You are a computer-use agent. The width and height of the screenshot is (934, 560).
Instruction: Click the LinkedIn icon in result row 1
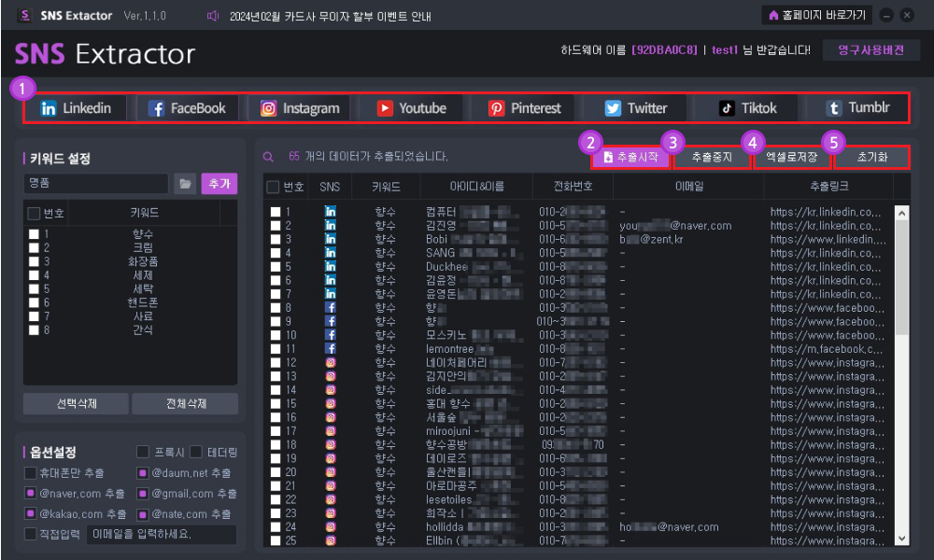coord(330,211)
